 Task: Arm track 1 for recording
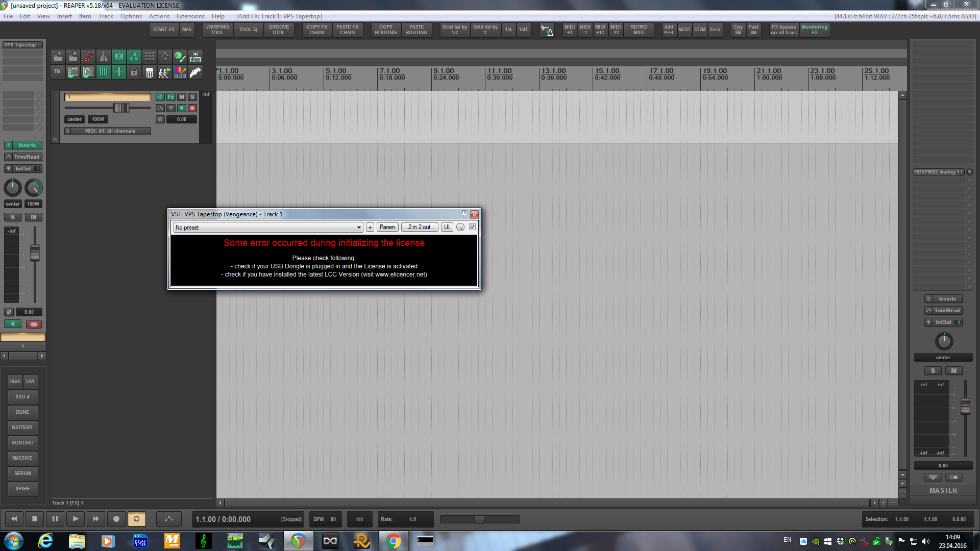click(192, 108)
